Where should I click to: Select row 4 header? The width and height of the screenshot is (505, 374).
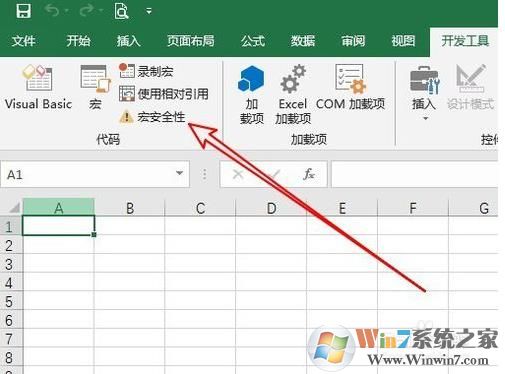point(10,283)
